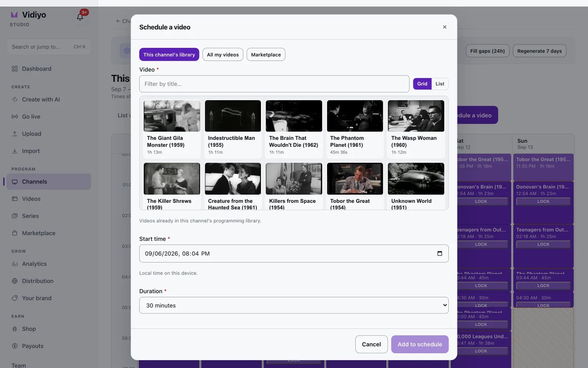Click the Schedule a video button behind dialog
This screenshot has width=588, height=368.
tap(477, 115)
